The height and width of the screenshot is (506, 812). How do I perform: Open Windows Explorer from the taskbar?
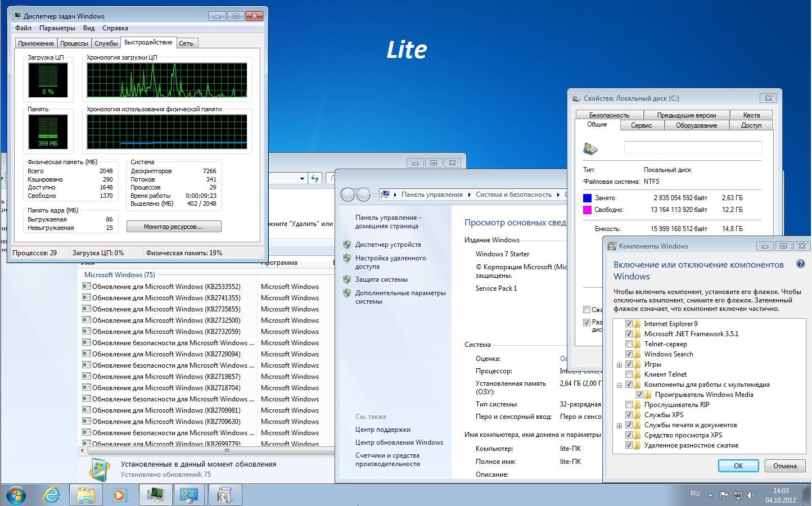tap(86, 495)
